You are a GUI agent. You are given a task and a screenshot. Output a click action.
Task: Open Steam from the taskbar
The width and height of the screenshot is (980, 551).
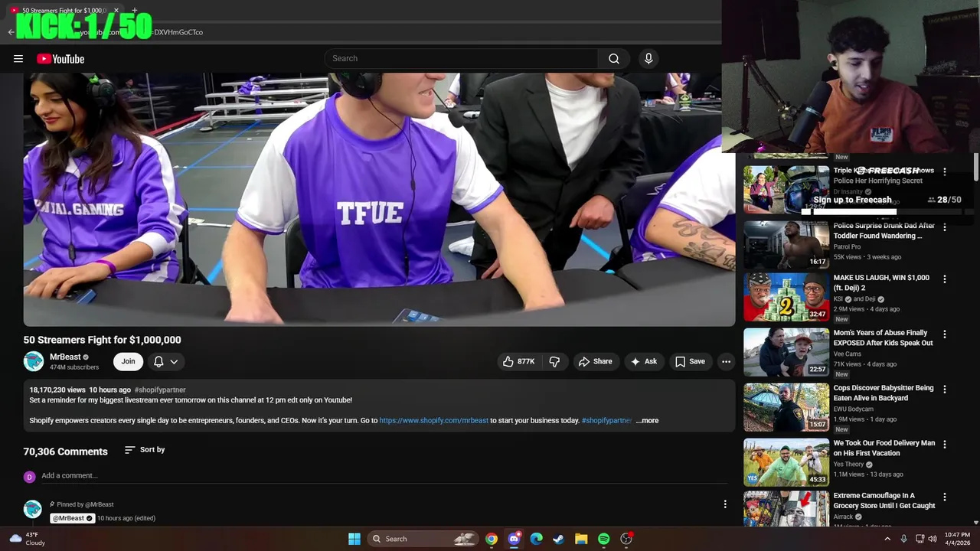coord(559,539)
